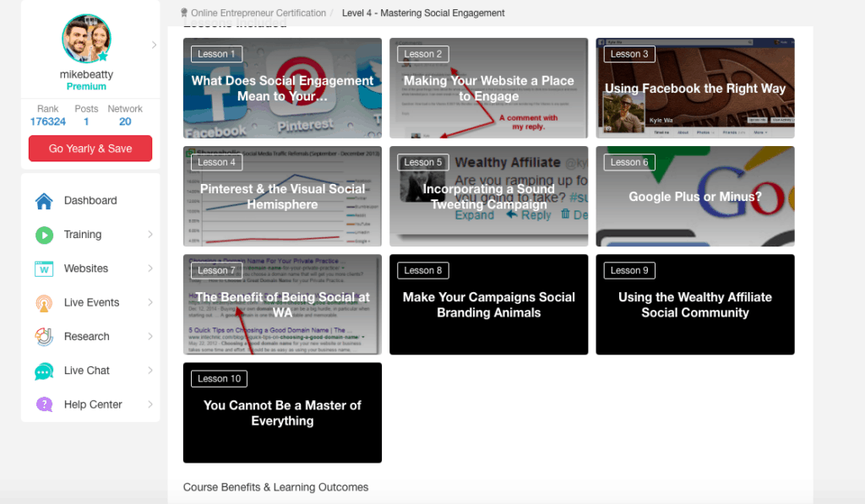Open the Dashboard menu item
Image resolution: width=865 pixels, height=504 pixels.
pyautogui.click(x=90, y=201)
